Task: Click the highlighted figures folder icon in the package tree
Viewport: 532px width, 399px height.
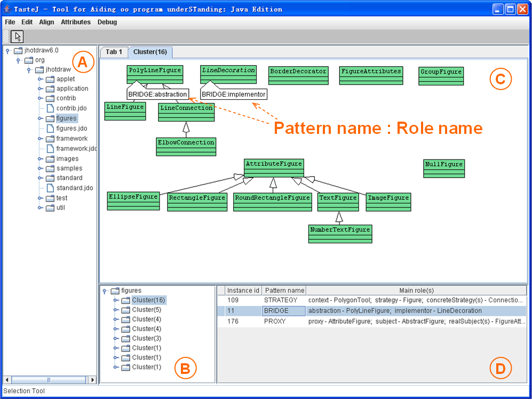Action: pos(50,118)
